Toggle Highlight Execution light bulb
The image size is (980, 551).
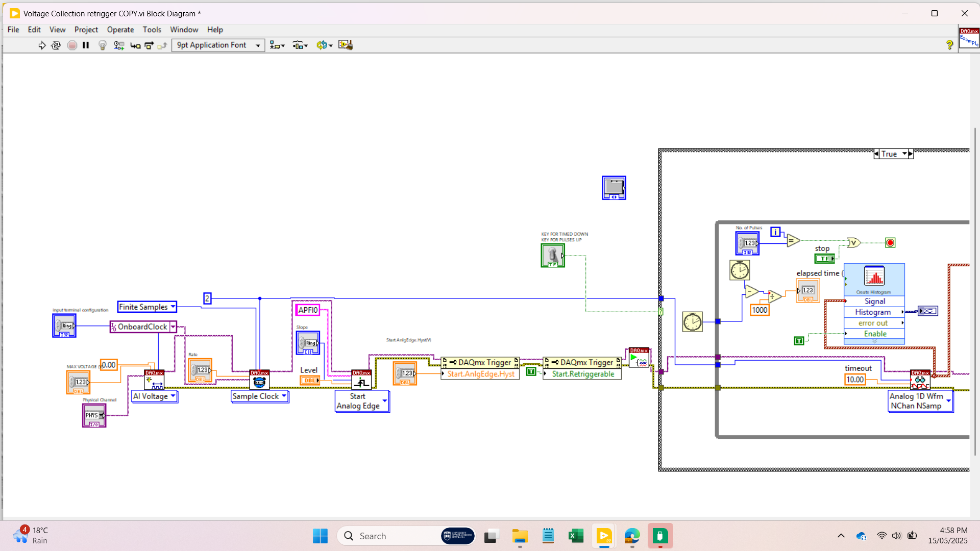coord(103,45)
